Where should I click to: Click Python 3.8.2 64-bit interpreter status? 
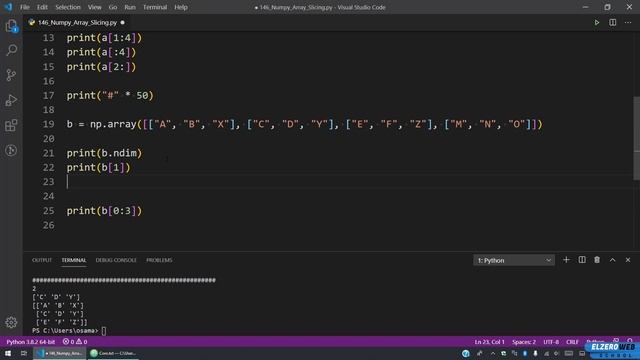31,342
